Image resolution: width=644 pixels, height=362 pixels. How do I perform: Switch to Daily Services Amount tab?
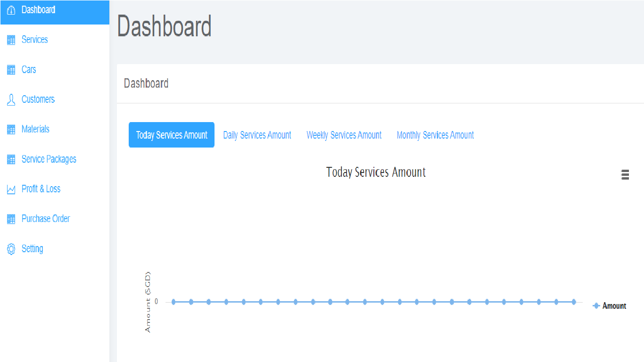(257, 135)
